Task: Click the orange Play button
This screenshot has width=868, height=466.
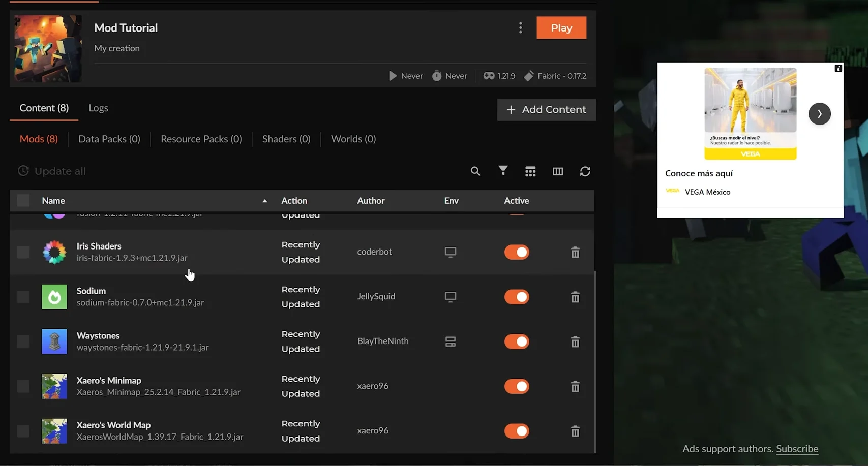Action: pos(561,28)
